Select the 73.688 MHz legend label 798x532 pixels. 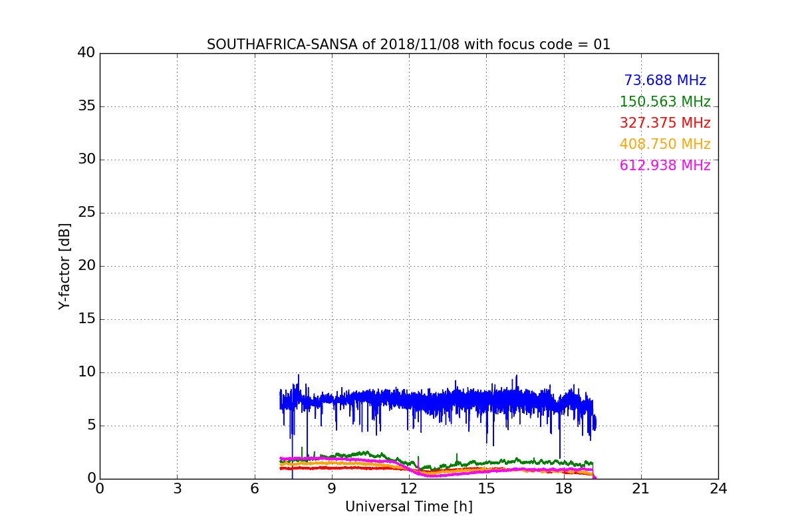tap(665, 80)
